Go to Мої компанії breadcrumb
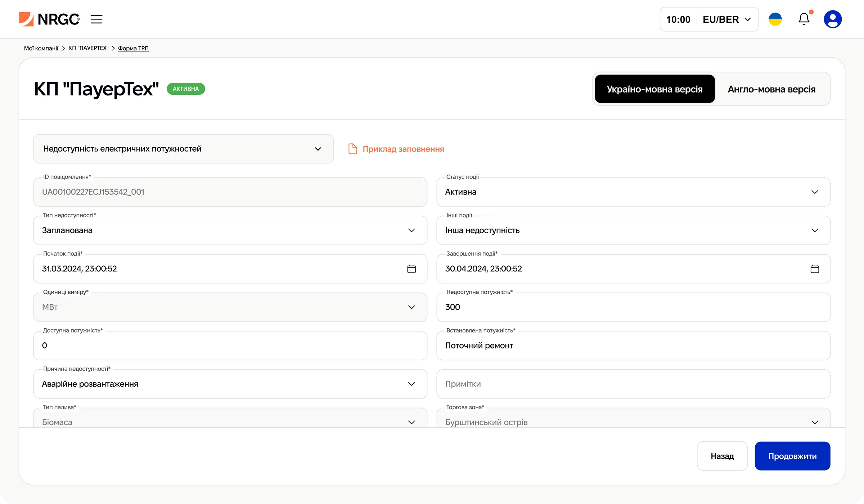The image size is (864, 504). click(41, 48)
